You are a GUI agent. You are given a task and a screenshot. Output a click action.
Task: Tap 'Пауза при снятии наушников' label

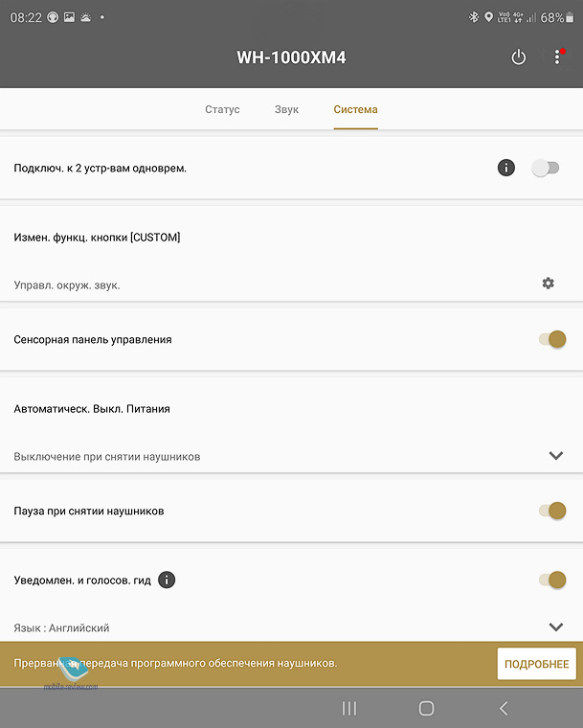click(89, 512)
